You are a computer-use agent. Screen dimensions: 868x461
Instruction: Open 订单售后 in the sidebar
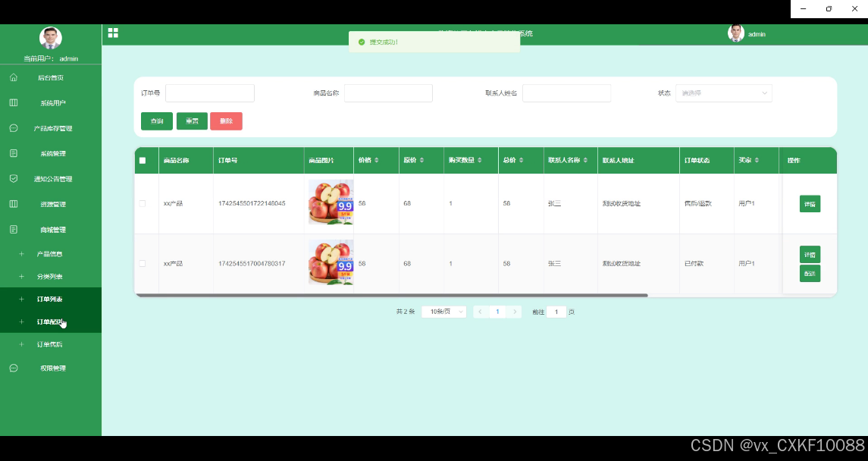50,344
